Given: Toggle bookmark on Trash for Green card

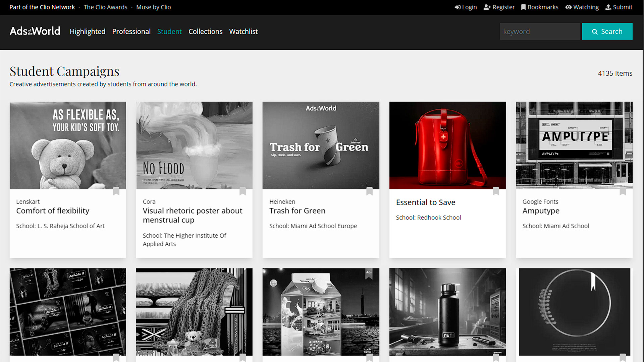Looking at the screenshot, I should (369, 191).
